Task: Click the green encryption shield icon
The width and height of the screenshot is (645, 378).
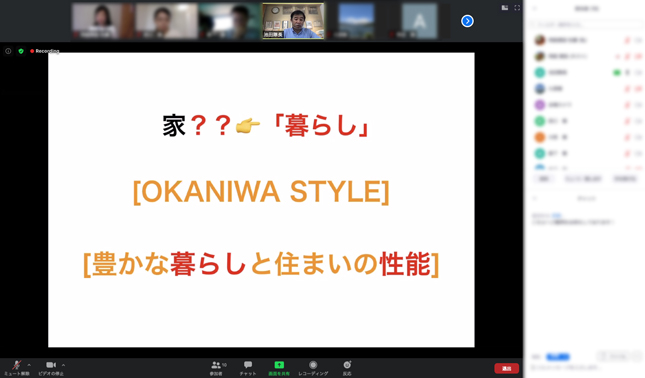Action: click(x=21, y=51)
